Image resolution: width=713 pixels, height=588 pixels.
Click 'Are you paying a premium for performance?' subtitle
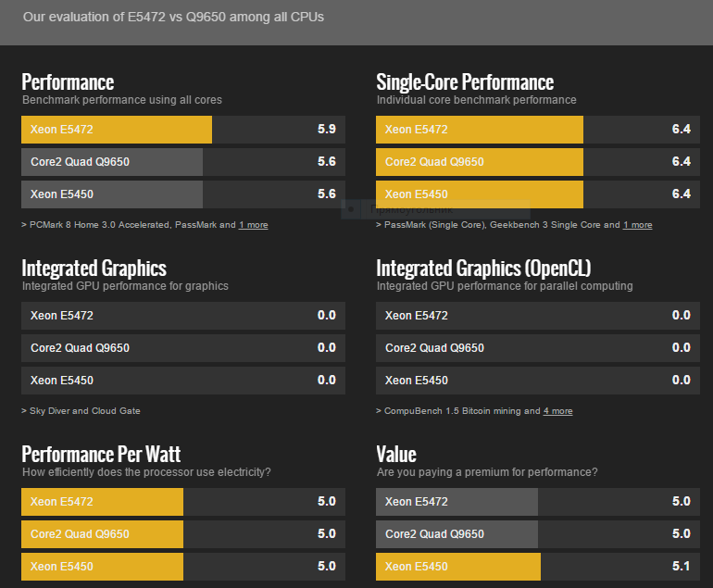pyautogui.click(x=487, y=472)
